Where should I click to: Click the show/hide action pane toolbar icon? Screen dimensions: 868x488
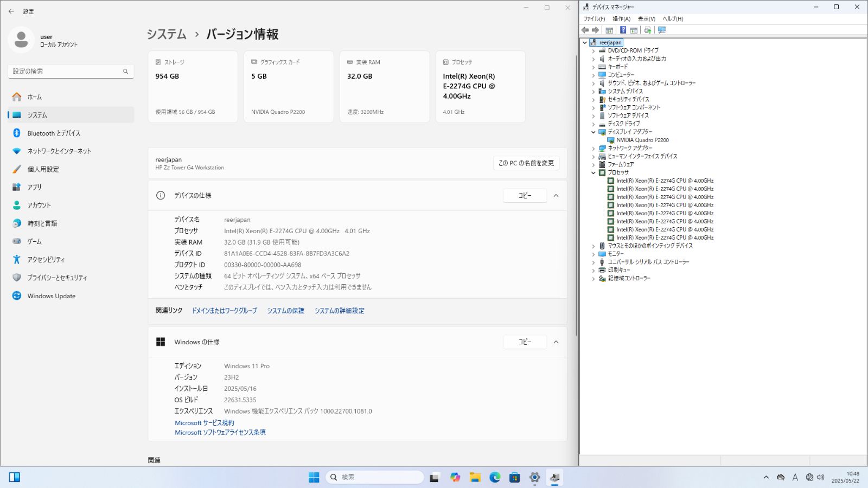634,30
